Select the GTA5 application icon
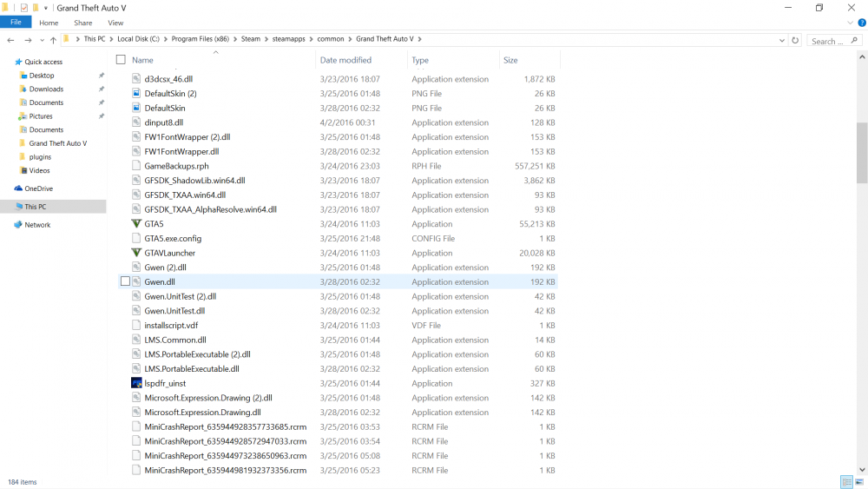Viewport: 868px width, 489px height. tap(136, 224)
